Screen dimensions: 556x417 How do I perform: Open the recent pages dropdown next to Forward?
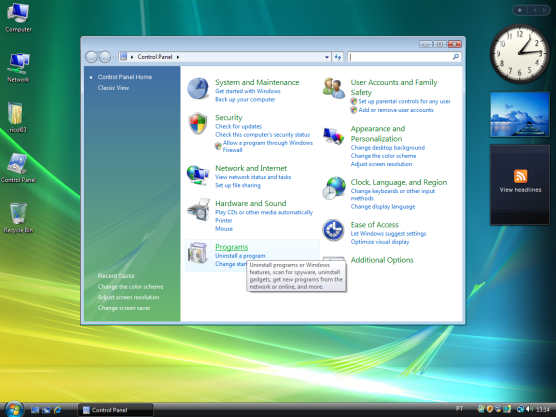[115, 57]
